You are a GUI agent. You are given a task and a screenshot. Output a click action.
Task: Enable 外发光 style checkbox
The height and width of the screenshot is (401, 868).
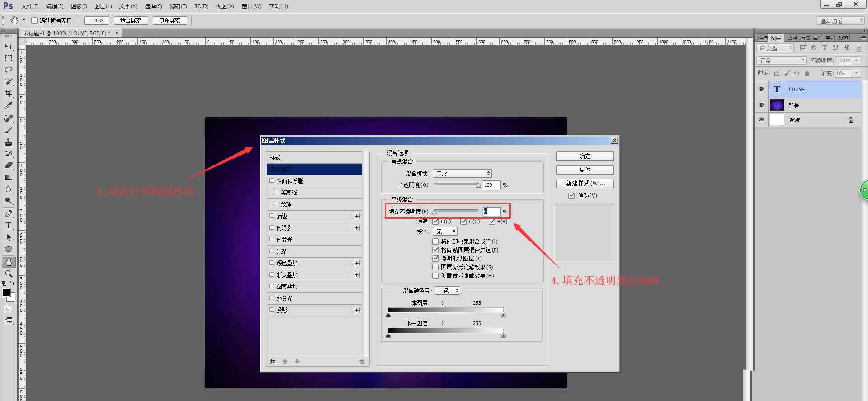tap(272, 298)
